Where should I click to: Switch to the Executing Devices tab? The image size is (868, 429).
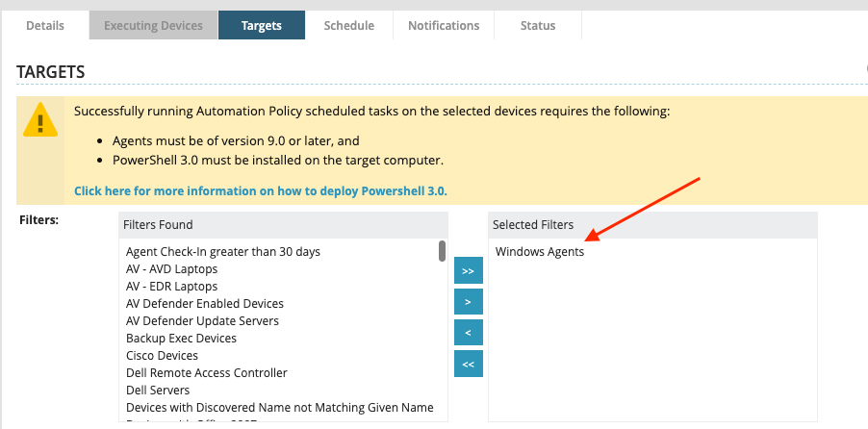pyautogui.click(x=154, y=26)
